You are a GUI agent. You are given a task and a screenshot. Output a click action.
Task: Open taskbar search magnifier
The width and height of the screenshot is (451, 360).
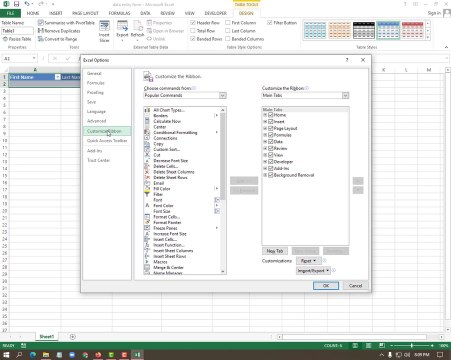point(19,355)
